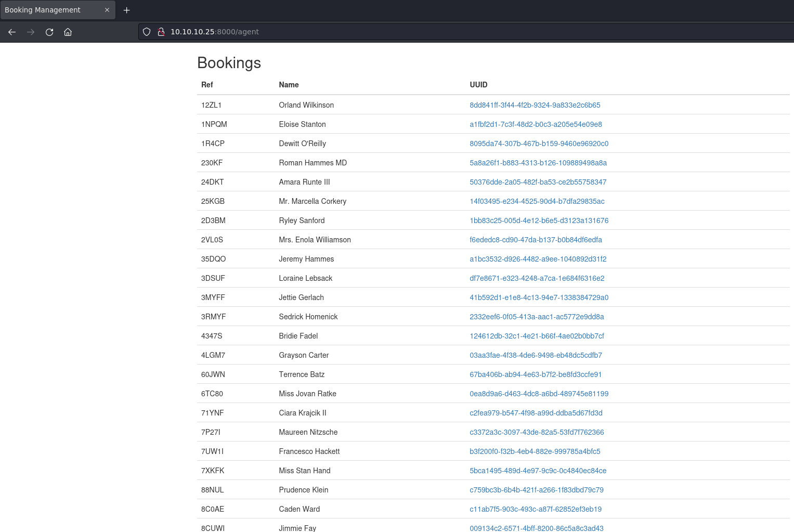Open the UUID link for Roman Hammes MD
Screen dimensions: 794x532
[x=538, y=163]
